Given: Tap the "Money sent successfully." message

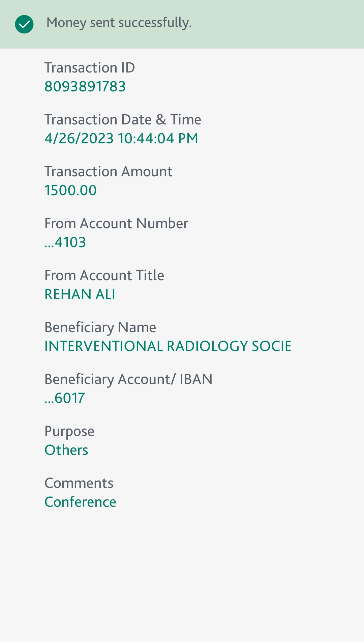Looking at the screenshot, I should click(119, 23).
